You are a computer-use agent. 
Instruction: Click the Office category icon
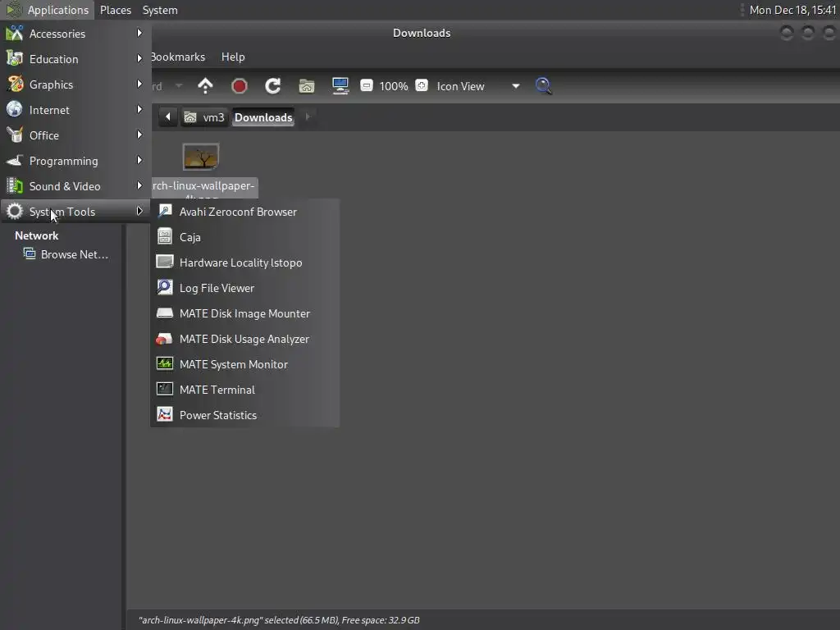tap(15, 135)
